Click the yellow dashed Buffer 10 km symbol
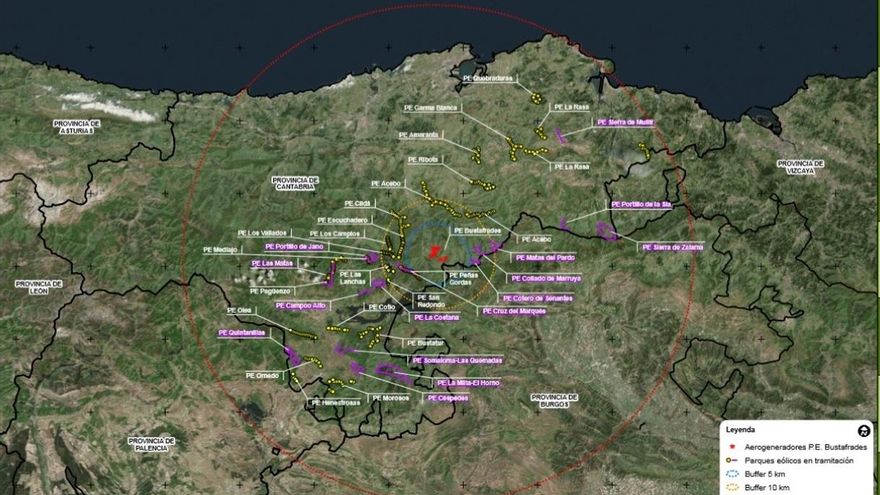The height and width of the screenshot is (495, 880). click(731, 487)
